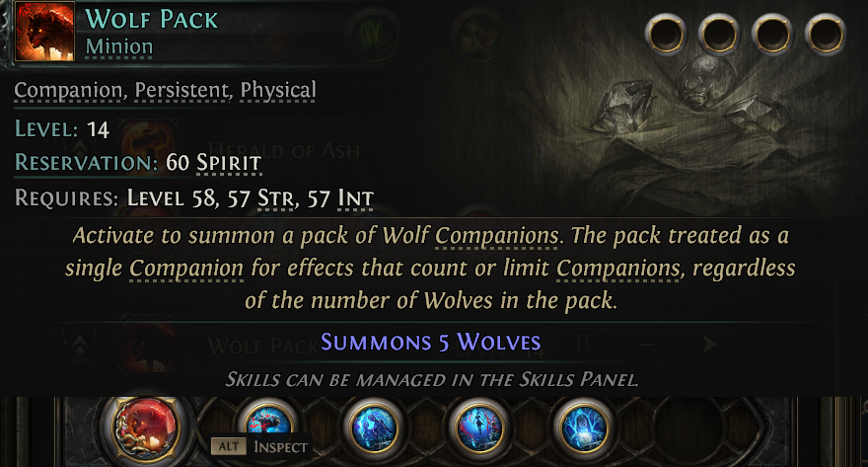Select the fourth empty support gem socket
Viewport: 868px width, 467px height.
point(826,35)
